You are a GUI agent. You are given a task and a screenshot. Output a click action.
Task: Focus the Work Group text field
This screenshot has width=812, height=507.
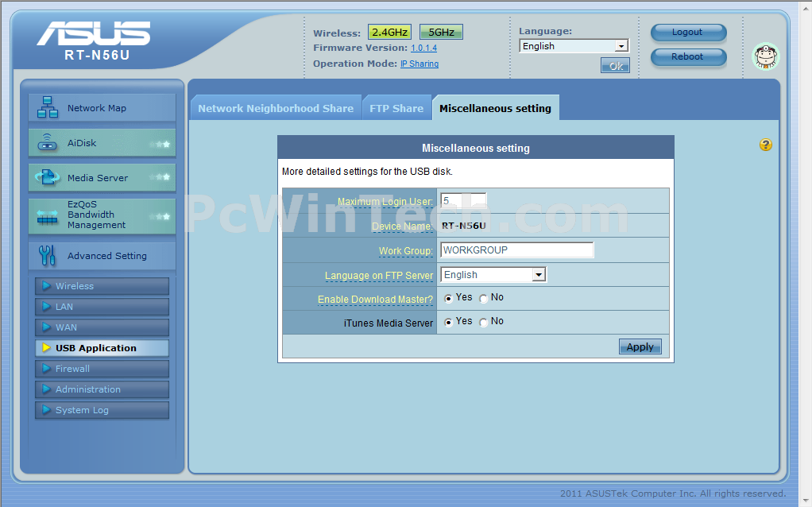(516, 250)
